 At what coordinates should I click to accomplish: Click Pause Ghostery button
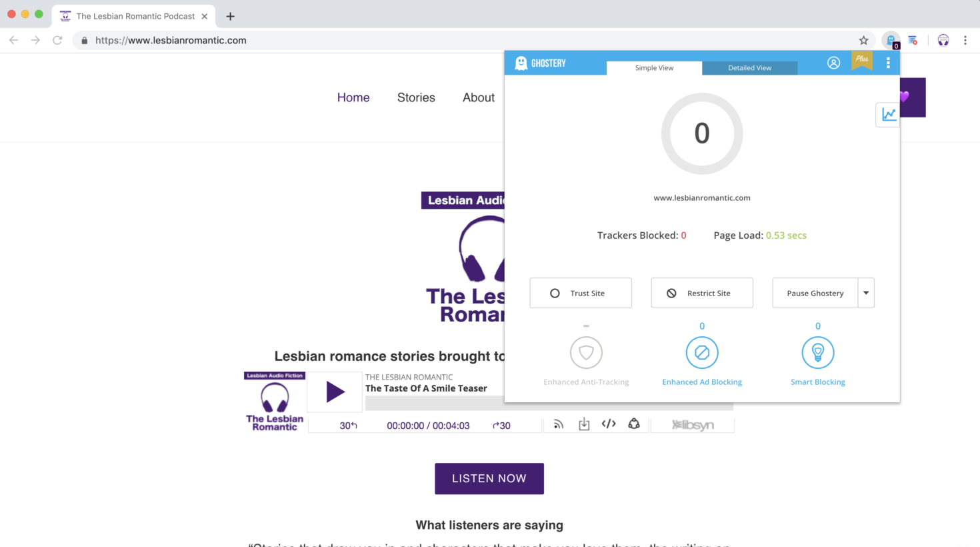[x=815, y=293]
